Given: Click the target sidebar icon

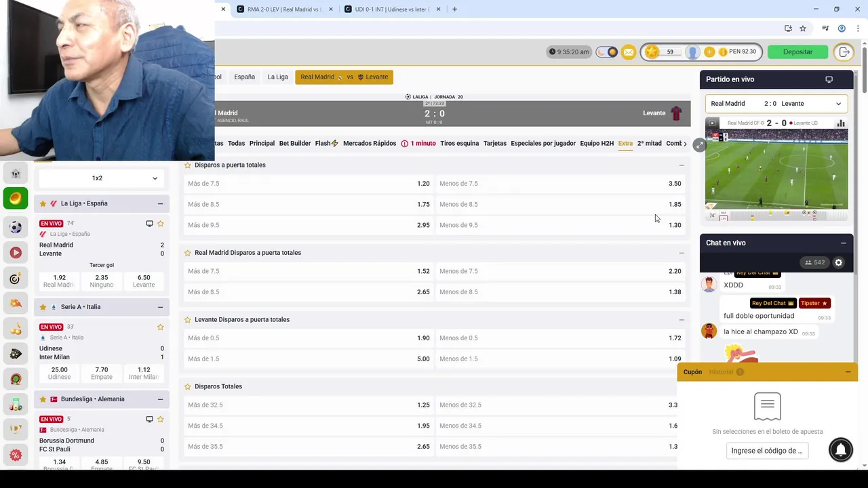Looking at the screenshot, I should (x=16, y=279).
